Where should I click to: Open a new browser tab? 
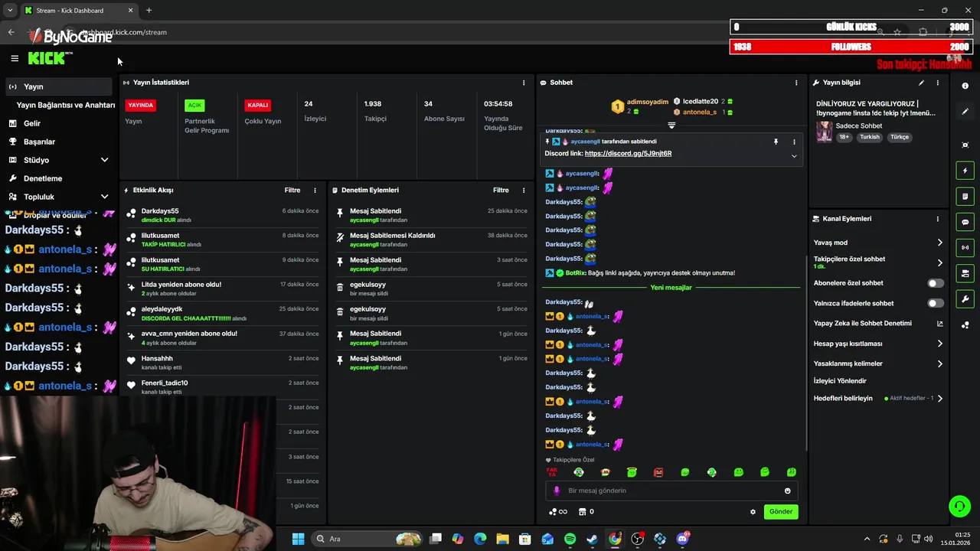click(149, 11)
